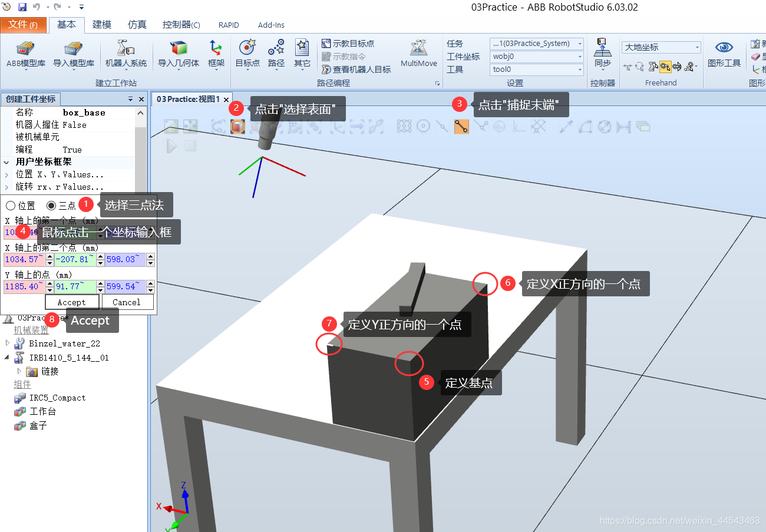
Task: Click the 91.77 value stepper arrows
Action: tap(101, 287)
